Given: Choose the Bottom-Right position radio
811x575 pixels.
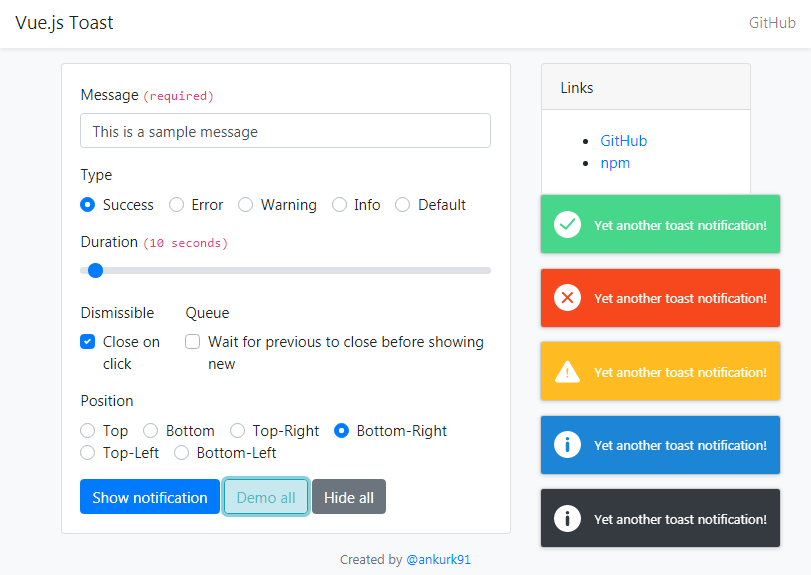Looking at the screenshot, I should coord(341,431).
